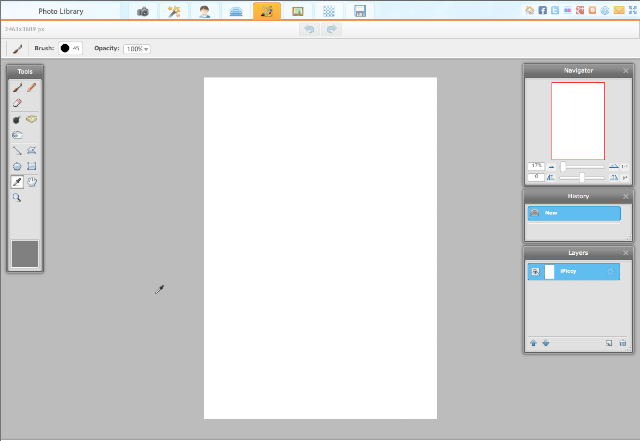Choose the yellow sponge tool
This screenshot has height=441, width=640.
coord(31,119)
